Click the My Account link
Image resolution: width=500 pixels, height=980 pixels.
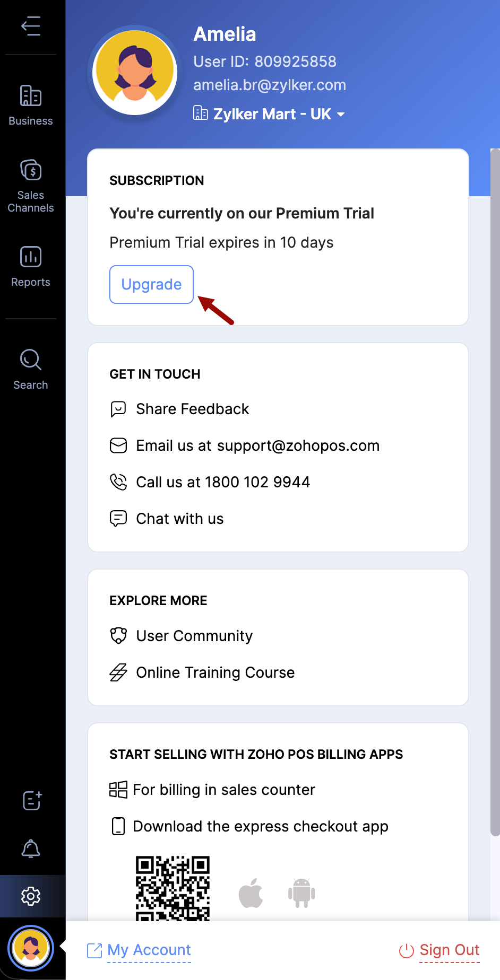[x=139, y=950]
